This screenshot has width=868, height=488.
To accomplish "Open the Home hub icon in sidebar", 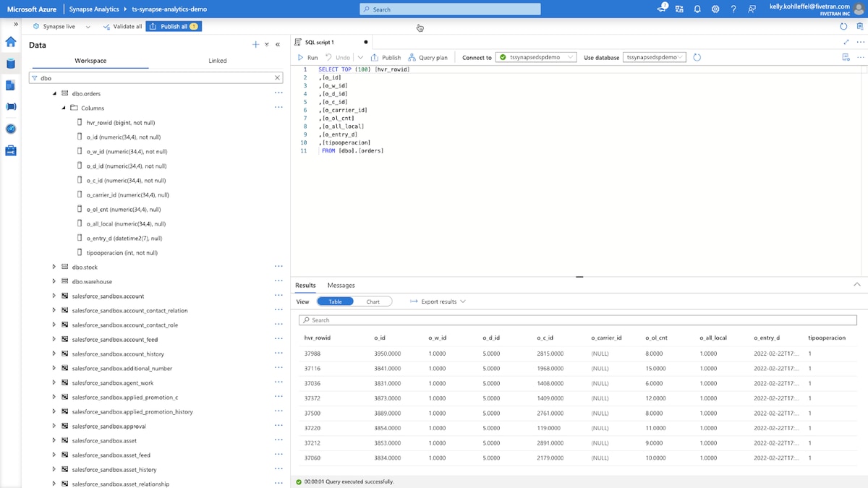I will point(11,42).
